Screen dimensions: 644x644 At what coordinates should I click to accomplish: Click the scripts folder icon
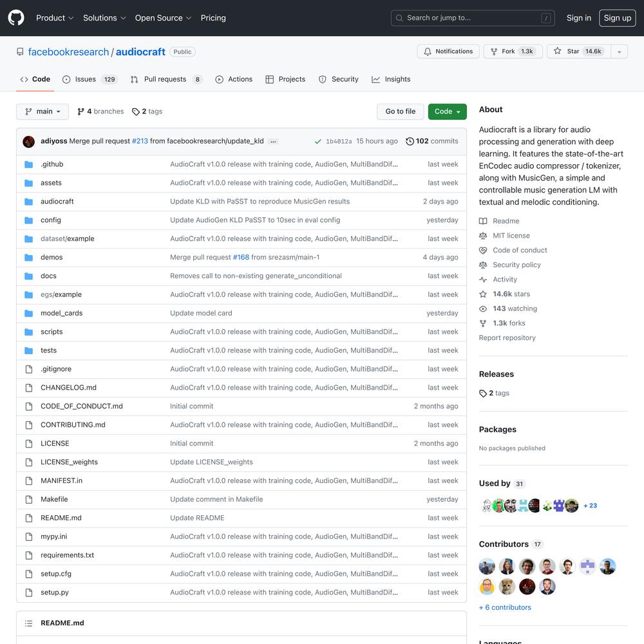(29, 332)
